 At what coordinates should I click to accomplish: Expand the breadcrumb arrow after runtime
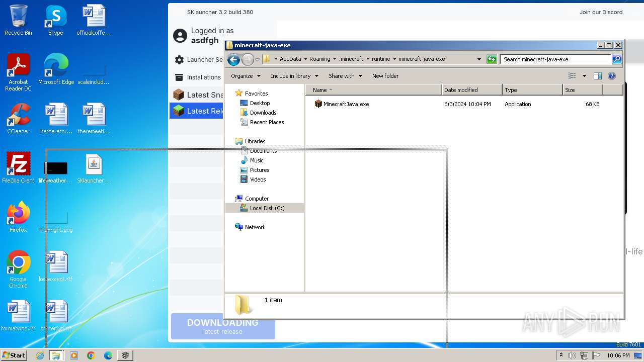click(x=394, y=59)
